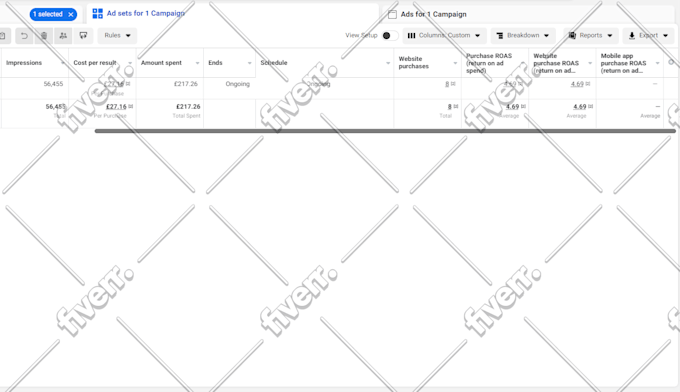Click the Breakdown list icon

(x=500, y=36)
